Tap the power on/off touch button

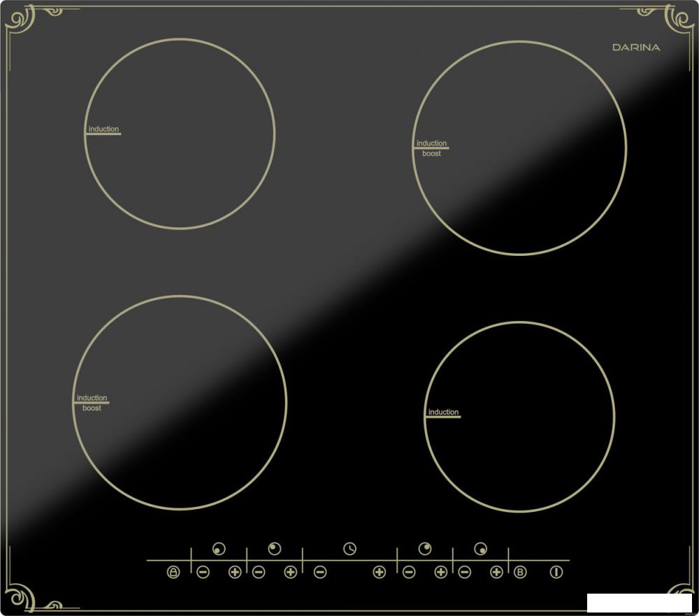click(x=556, y=572)
